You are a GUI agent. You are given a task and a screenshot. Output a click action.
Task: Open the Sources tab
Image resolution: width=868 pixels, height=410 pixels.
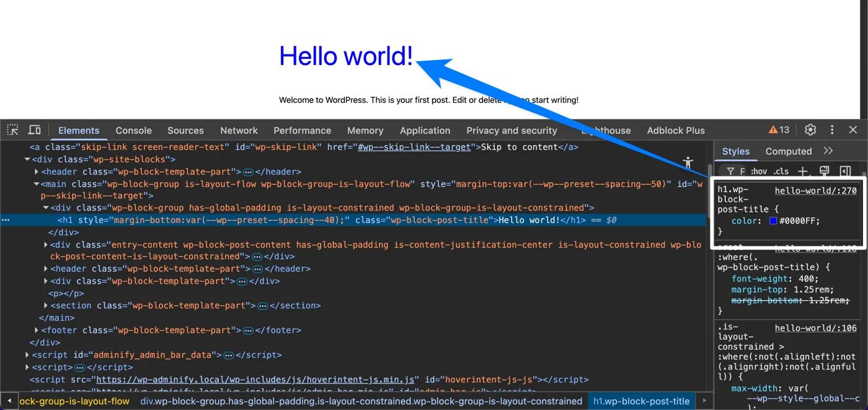pyautogui.click(x=185, y=130)
